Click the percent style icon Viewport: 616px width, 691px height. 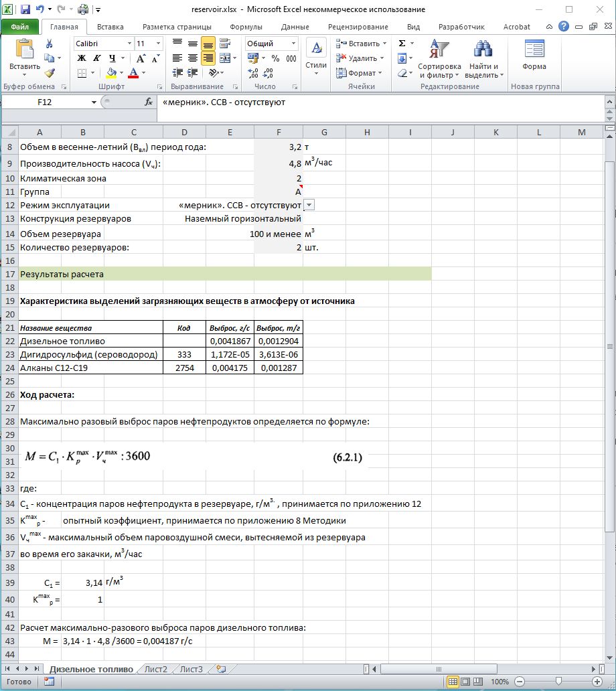click(x=275, y=58)
